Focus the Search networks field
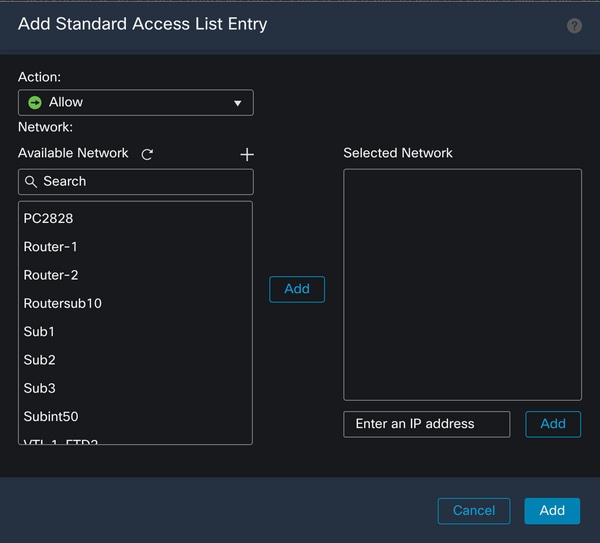The width and height of the screenshot is (600, 543). click(x=135, y=182)
